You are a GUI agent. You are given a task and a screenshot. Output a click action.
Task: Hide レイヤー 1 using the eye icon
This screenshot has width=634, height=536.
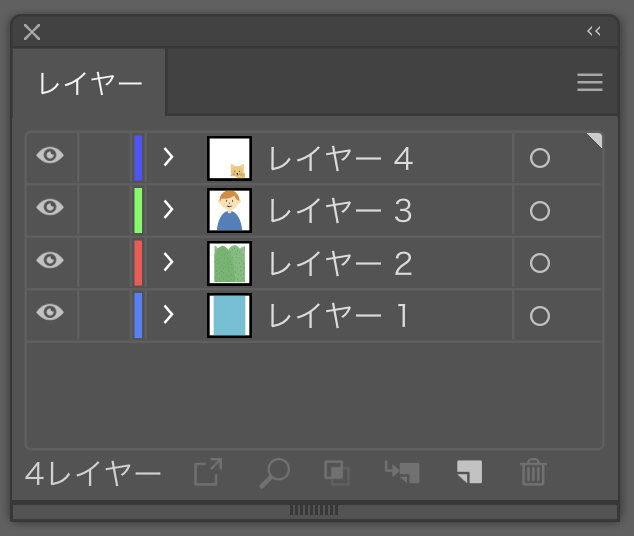click(50, 312)
